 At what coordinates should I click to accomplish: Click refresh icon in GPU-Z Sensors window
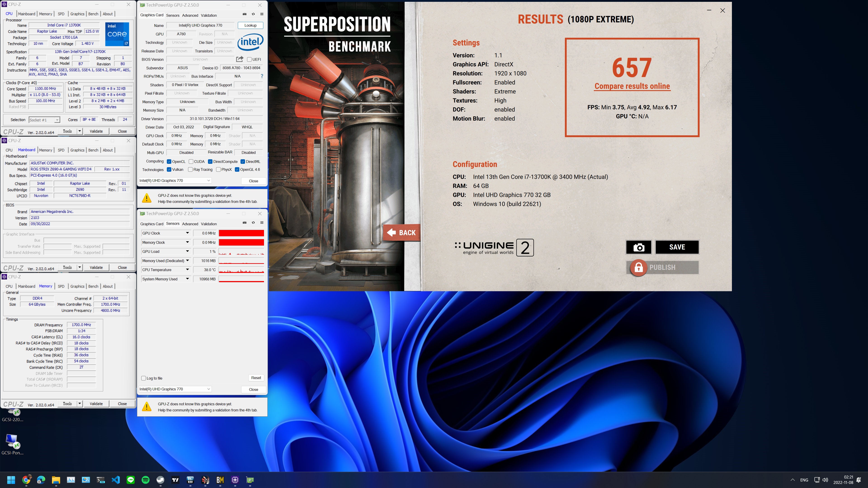[253, 223]
